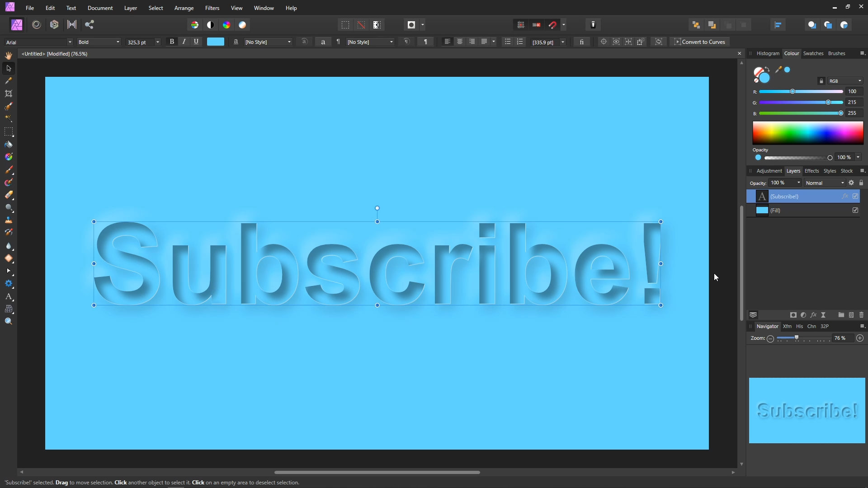Screen dimensions: 868x488
Task: Hide the Subscribe! layer via checkbox
Action: tap(855, 196)
